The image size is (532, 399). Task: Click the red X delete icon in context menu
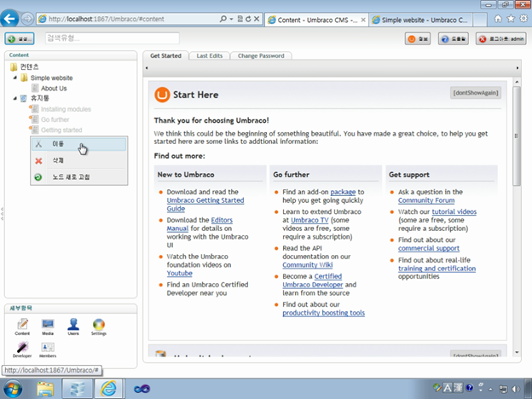(x=38, y=161)
